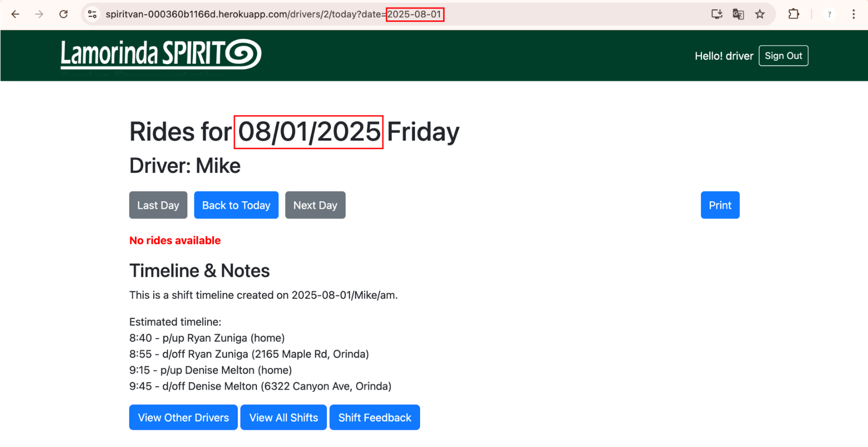Image resolution: width=868 pixels, height=447 pixels.
Task: Click the 'Hello! driver' greeting text
Action: (724, 56)
